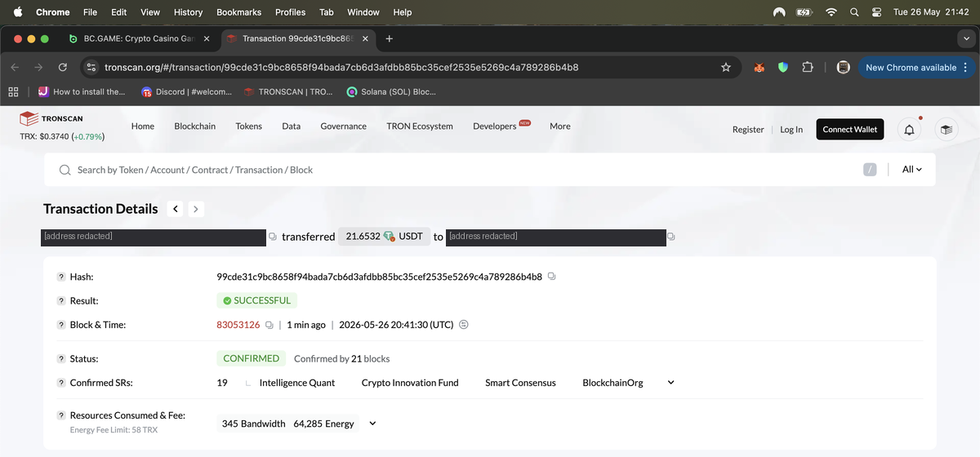This screenshot has width=980, height=457.
Task: Open the Chrome extensions puzzle icon
Action: (x=807, y=67)
